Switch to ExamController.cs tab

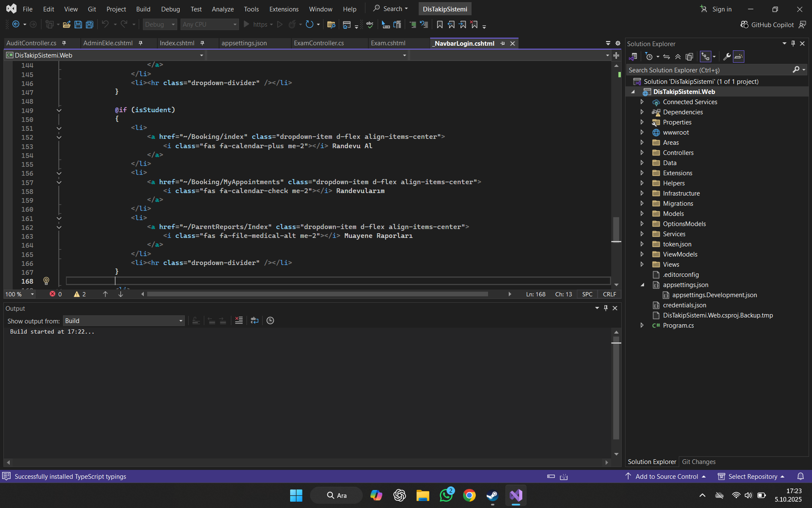click(319, 43)
